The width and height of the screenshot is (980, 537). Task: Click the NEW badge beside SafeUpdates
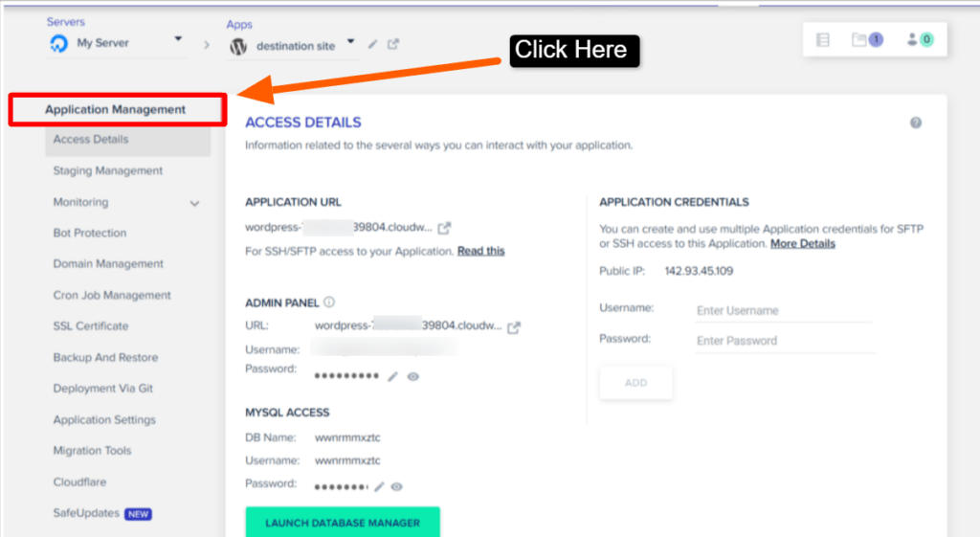click(x=138, y=514)
